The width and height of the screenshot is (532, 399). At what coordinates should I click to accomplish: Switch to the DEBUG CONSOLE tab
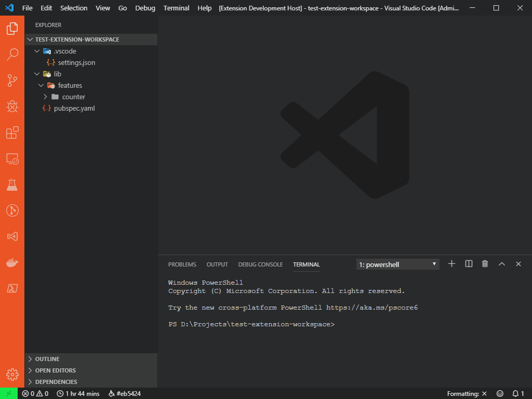pyautogui.click(x=260, y=264)
